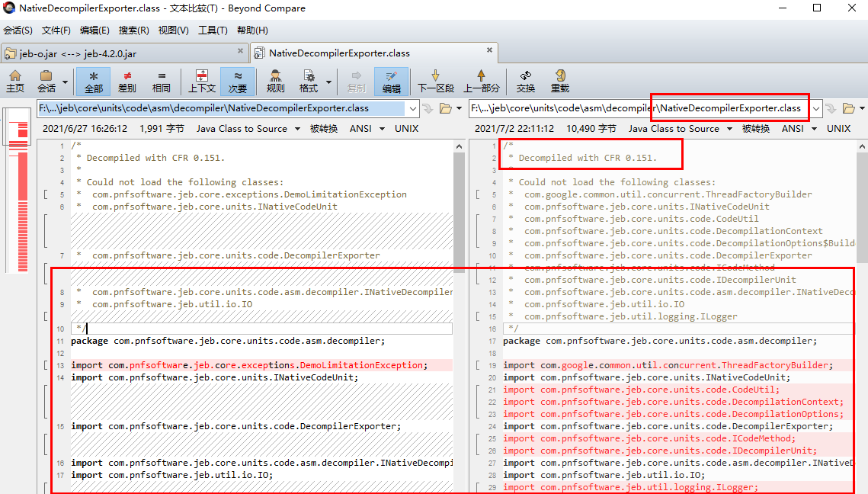Toggle the Show Differences (差别) filter
The width and height of the screenshot is (868, 494).
tap(127, 81)
